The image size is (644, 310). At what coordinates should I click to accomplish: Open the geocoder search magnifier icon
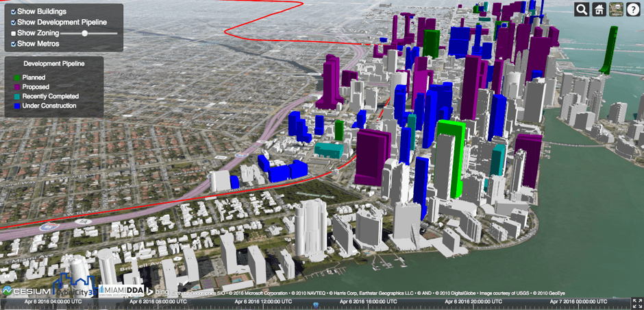coord(582,10)
